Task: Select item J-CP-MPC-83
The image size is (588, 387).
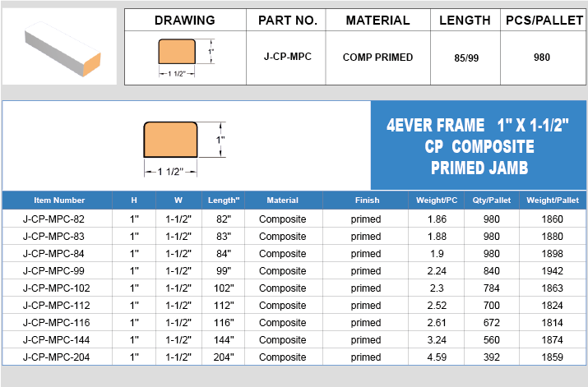Action: [53, 237]
